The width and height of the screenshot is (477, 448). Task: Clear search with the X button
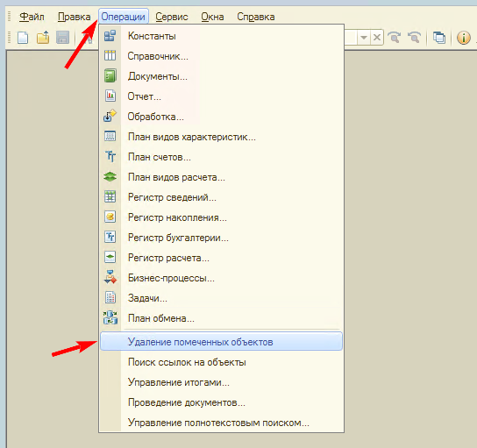point(377,38)
